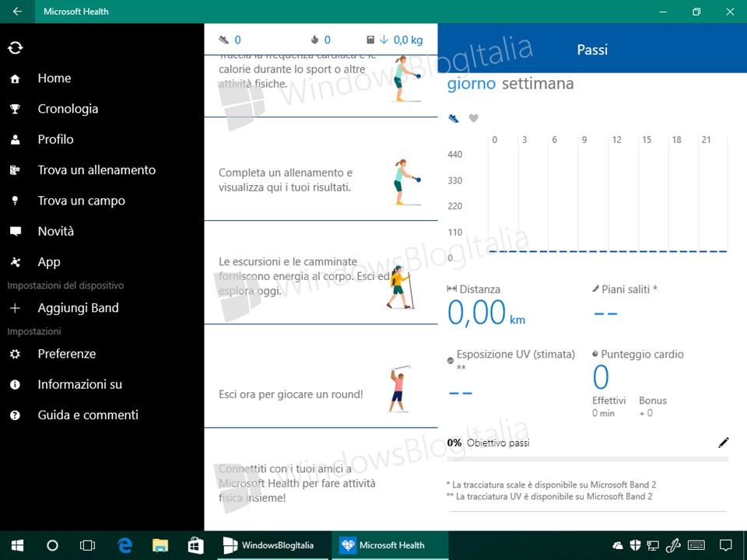
Task: Open the Windows Start menu
Action: click(17, 545)
